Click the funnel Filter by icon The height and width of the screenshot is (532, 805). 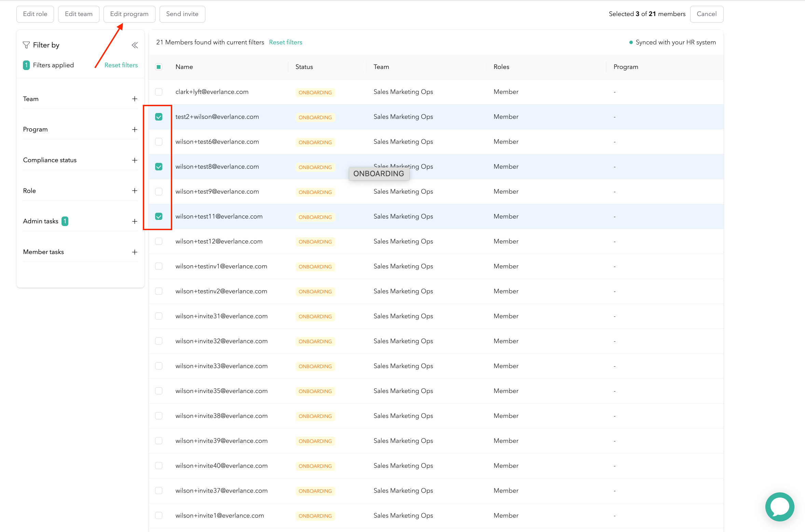26,45
